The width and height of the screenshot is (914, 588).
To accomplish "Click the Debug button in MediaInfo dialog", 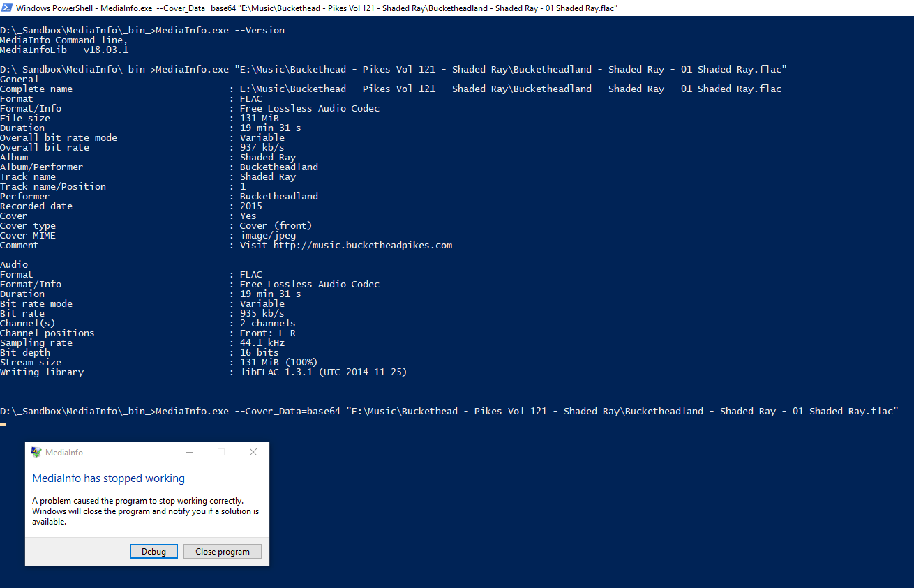I will point(153,551).
